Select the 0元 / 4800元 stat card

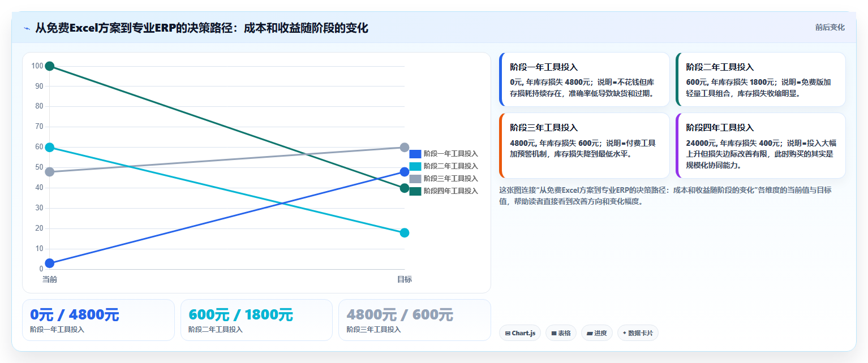(x=98, y=320)
